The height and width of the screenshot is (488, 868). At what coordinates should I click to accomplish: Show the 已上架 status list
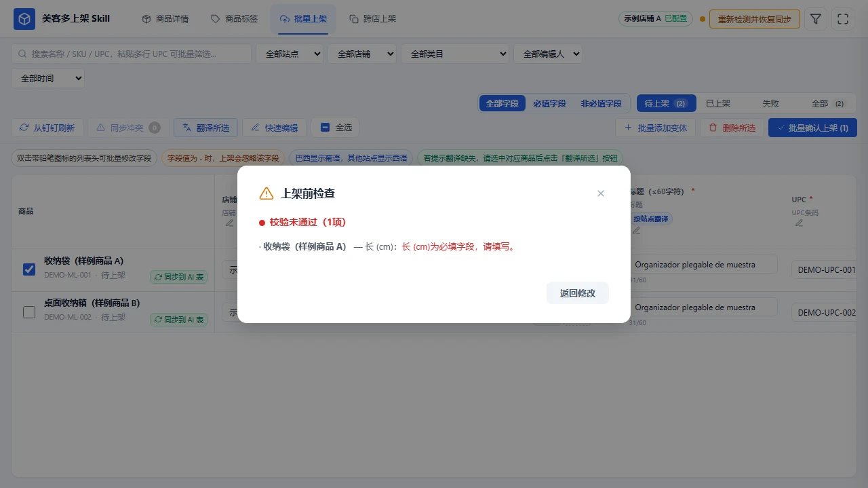718,104
